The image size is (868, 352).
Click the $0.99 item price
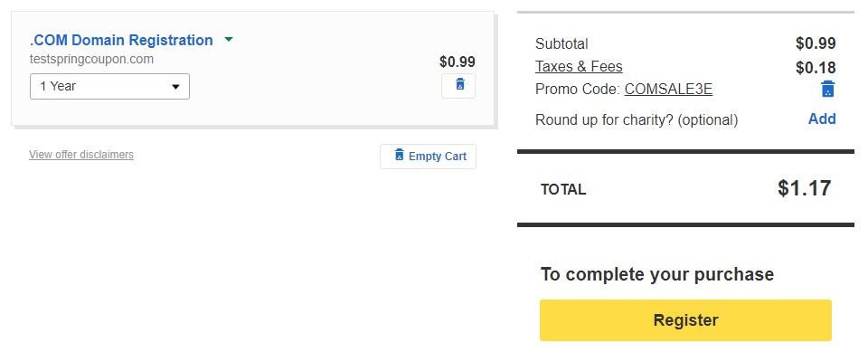[x=458, y=62]
